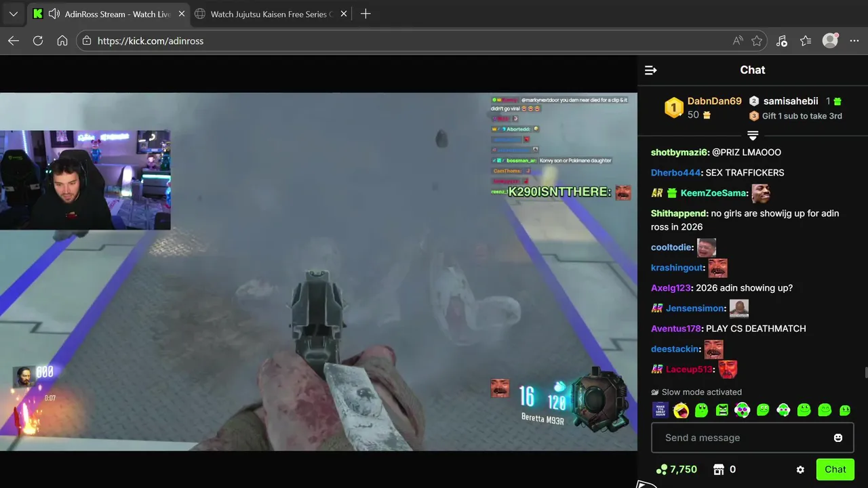Insert the 'Make Great Again' quick emote
Image resolution: width=868 pixels, height=488 pixels.
(x=660, y=410)
